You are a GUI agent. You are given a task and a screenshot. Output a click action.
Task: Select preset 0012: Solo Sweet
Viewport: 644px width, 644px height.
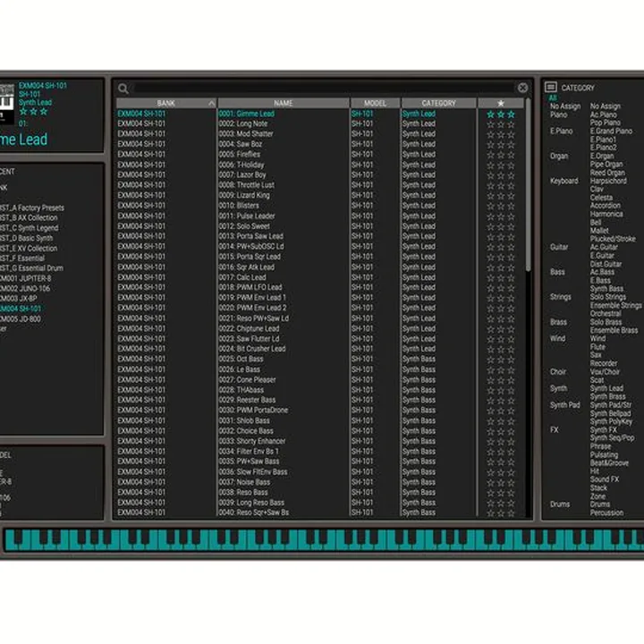click(x=244, y=226)
